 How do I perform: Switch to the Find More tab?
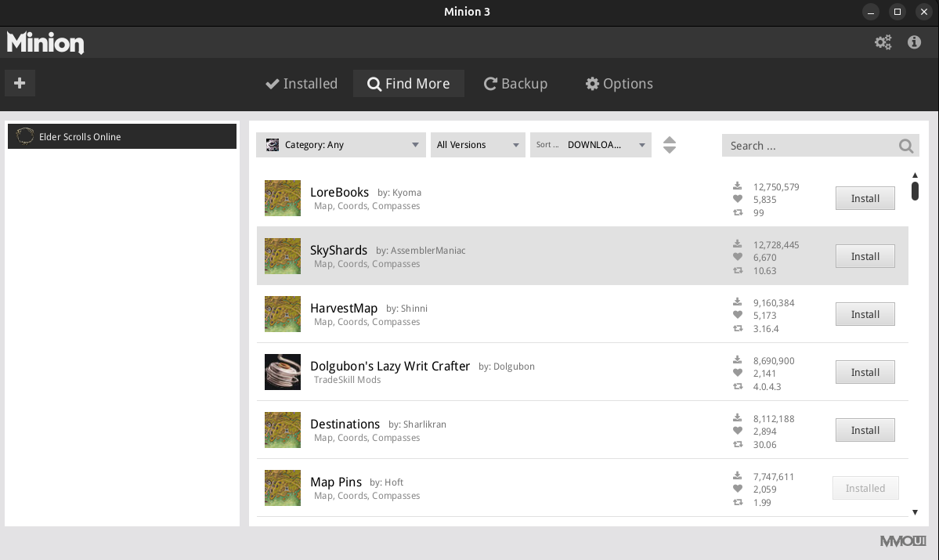(409, 83)
